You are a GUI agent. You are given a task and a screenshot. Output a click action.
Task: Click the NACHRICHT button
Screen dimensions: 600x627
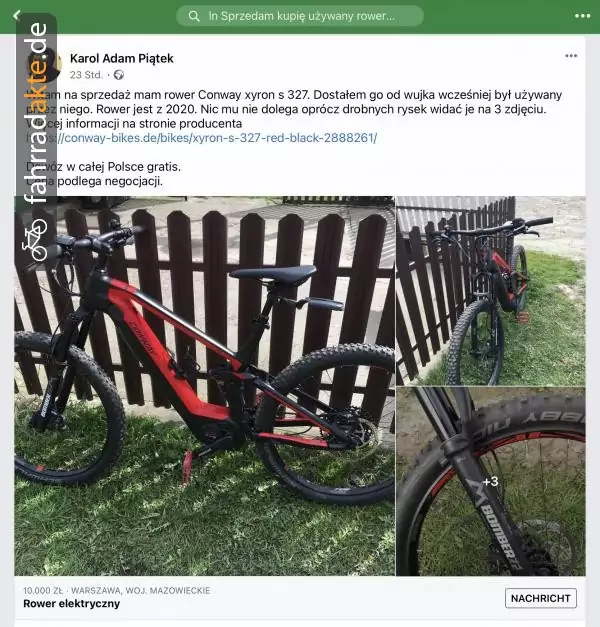pos(540,598)
